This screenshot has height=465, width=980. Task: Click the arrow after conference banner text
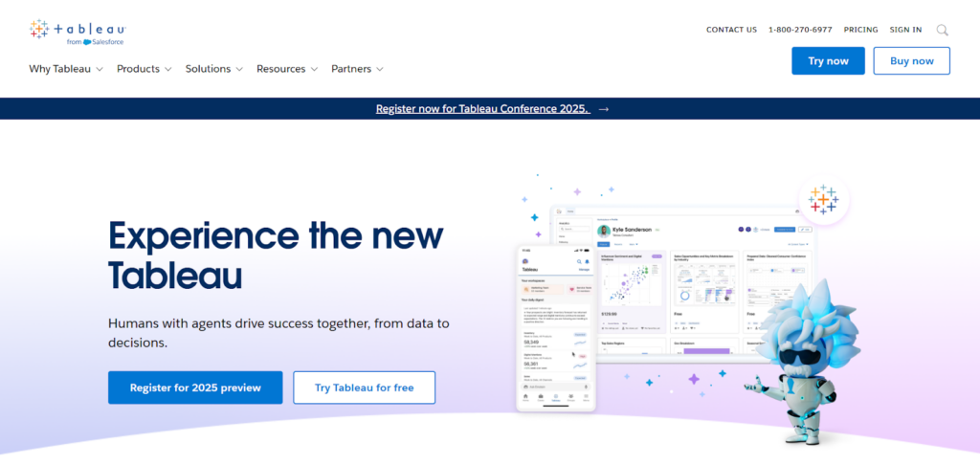(604, 109)
